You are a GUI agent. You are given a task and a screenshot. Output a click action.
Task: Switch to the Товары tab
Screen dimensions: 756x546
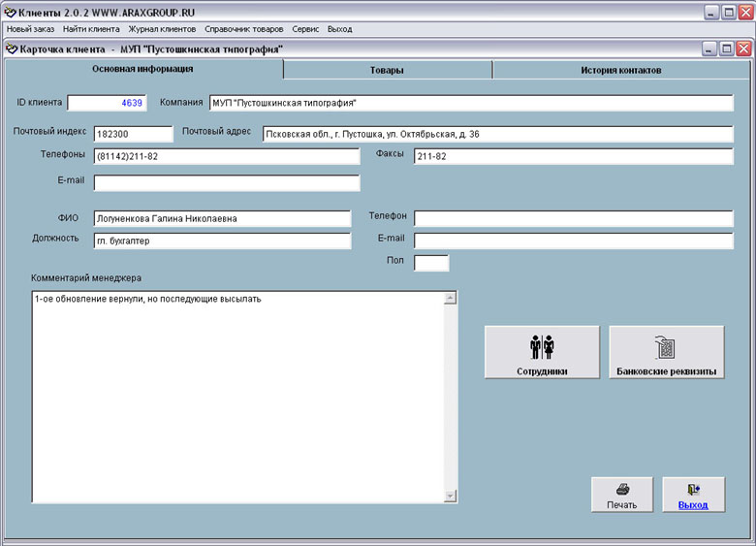[387, 70]
